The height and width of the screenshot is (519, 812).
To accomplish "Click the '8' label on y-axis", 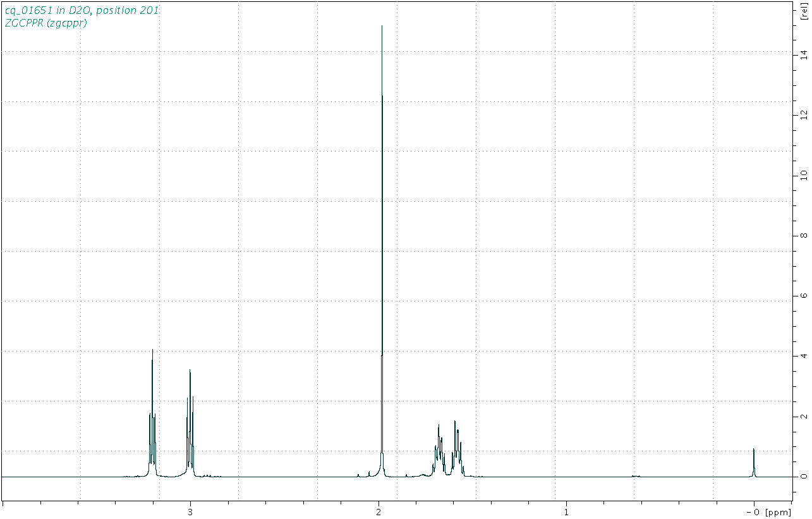I will [803, 236].
